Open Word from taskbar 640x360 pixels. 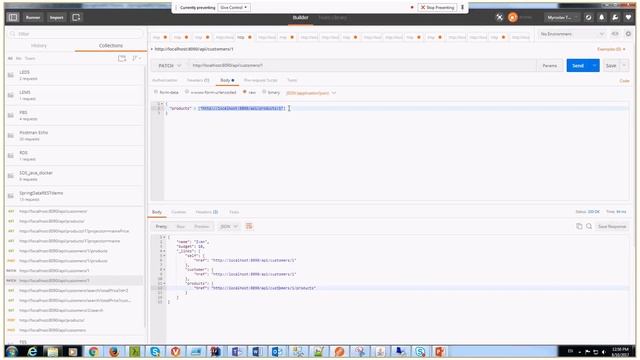(257, 351)
